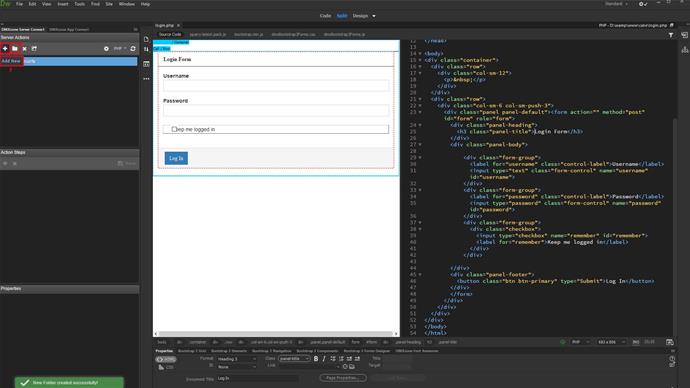Image resolution: width=690 pixels, height=388 pixels.
Task: Select the h3 tag in tag selector bar
Action: [429, 342]
